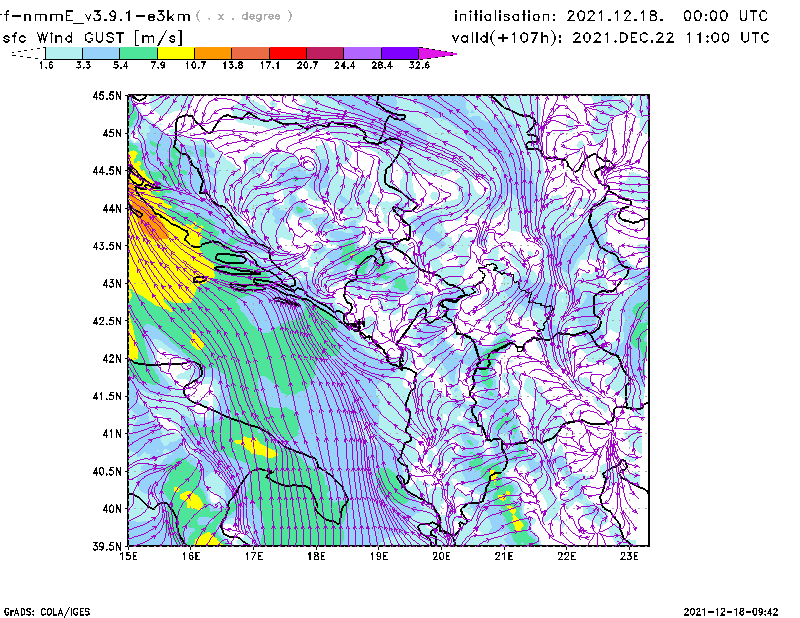Click the legend value '5.4'
The height and width of the screenshot is (618, 800).
pyautogui.click(x=120, y=65)
